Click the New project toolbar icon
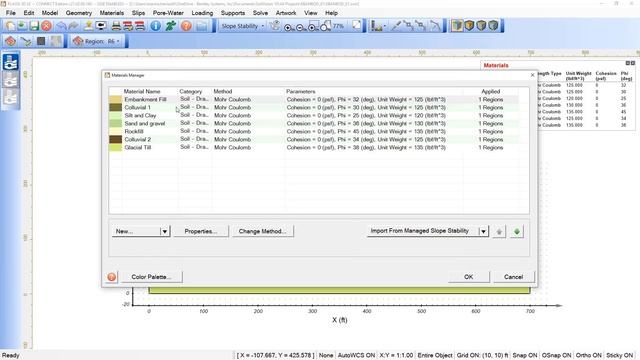The height and width of the screenshot is (360, 640). tap(10, 26)
